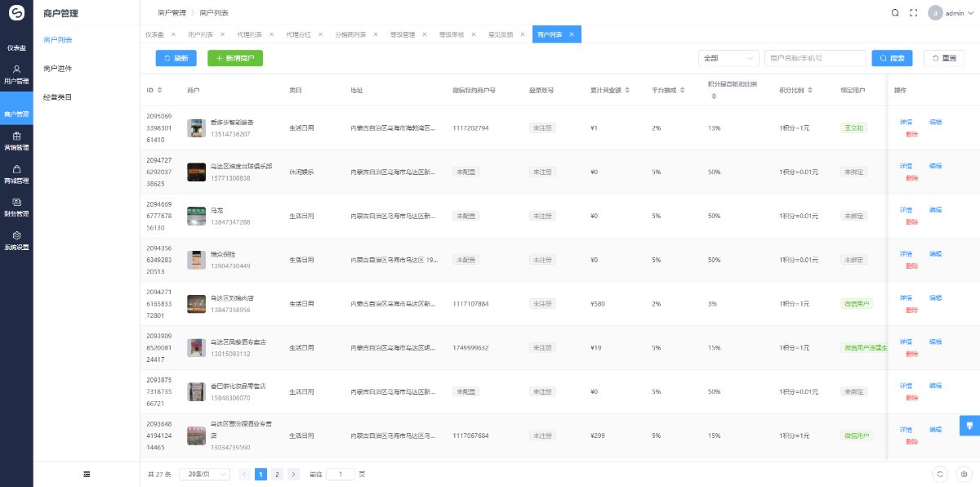Click 删除 for 马龙 row
This screenshot has width=980, height=487.
(x=912, y=222)
